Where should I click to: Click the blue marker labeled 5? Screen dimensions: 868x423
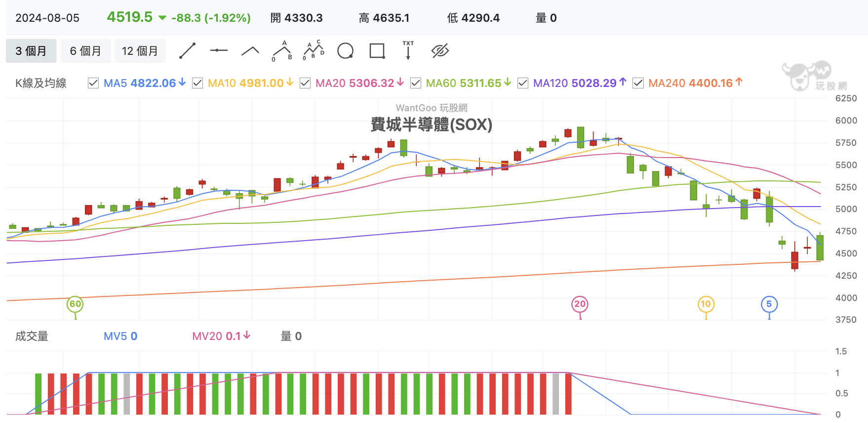(x=769, y=304)
